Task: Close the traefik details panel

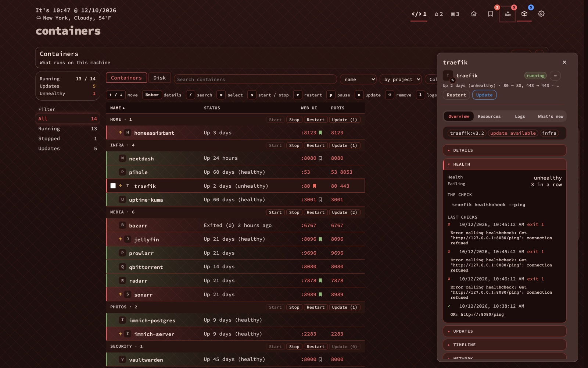Action: tap(564, 62)
